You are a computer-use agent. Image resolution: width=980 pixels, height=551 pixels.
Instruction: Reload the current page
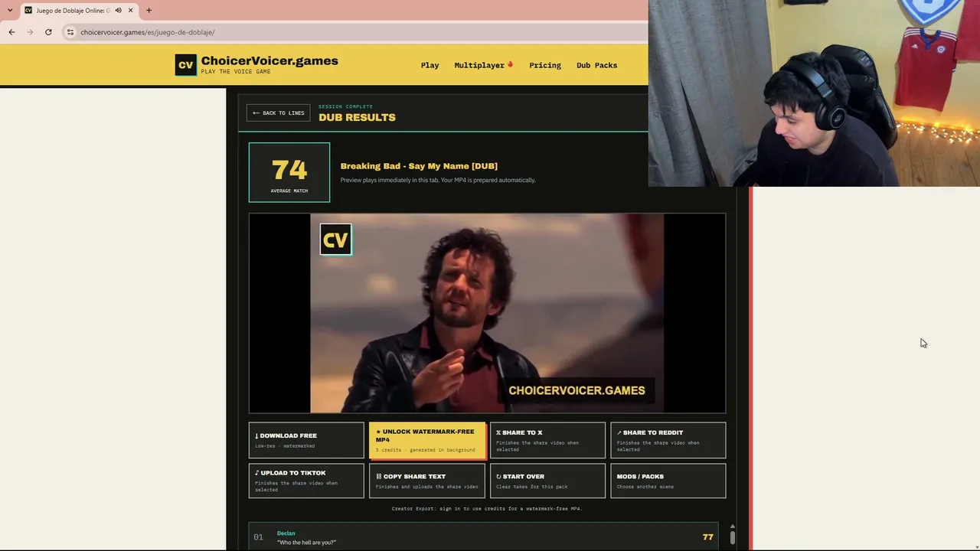pyautogui.click(x=48, y=32)
